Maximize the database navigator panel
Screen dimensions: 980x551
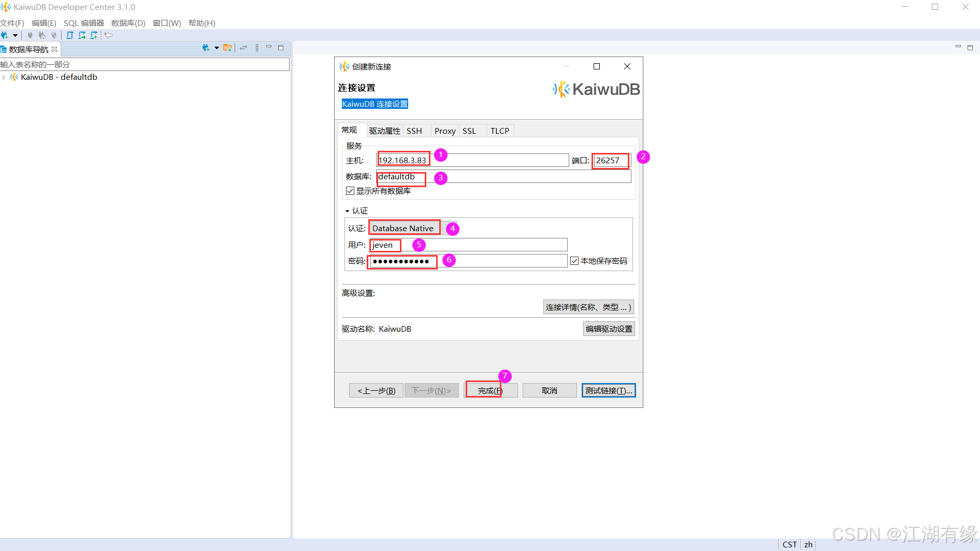281,48
